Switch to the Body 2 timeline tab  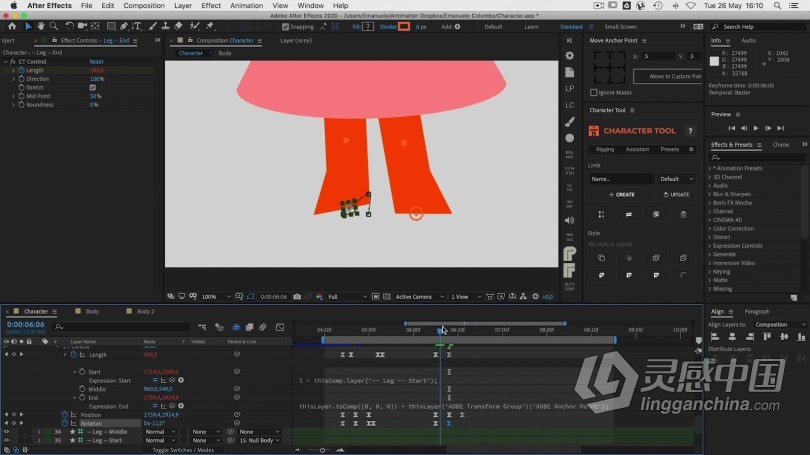pyautogui.click(x=145, y=311)
